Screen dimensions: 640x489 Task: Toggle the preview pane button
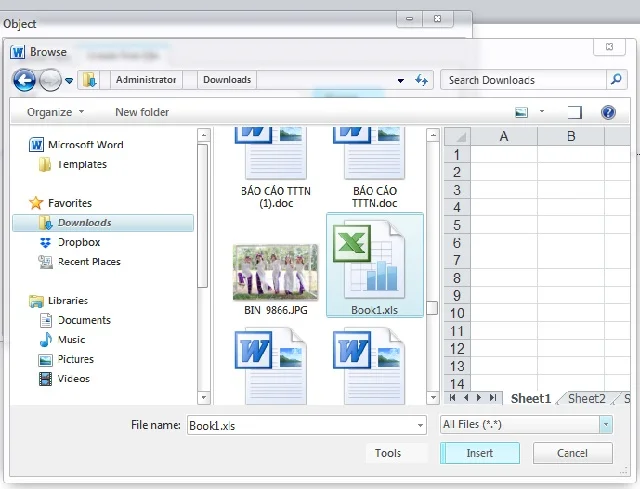[575, 112]
